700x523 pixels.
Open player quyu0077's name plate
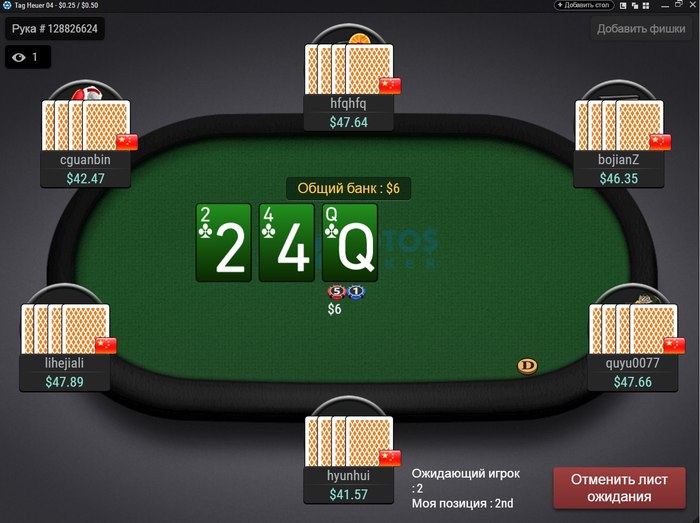pyautogui.click(x=633, y=372)
